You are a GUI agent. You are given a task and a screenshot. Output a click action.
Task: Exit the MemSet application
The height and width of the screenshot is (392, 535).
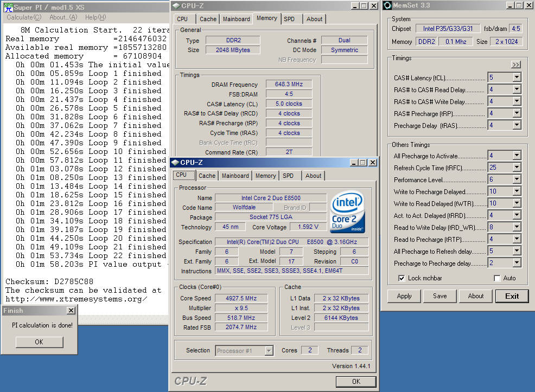click(512, 296)
